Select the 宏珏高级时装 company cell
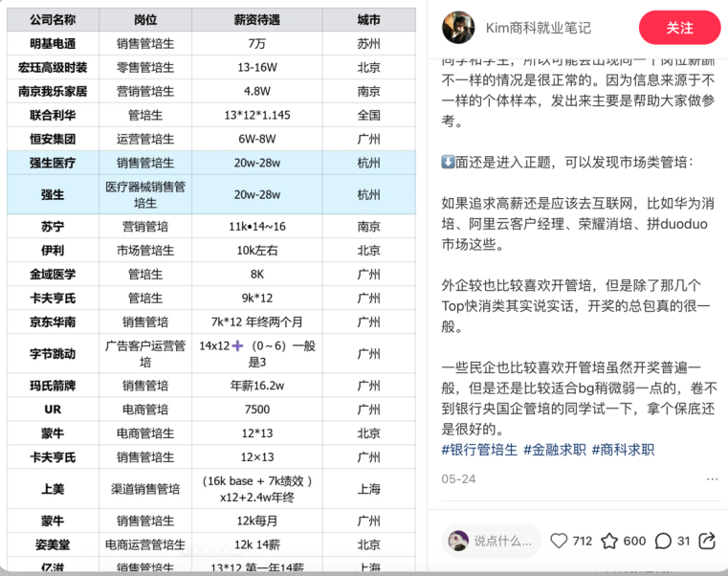Image resolution: width=728 pixels, height=576 pixels. click(x=53, y=67)
